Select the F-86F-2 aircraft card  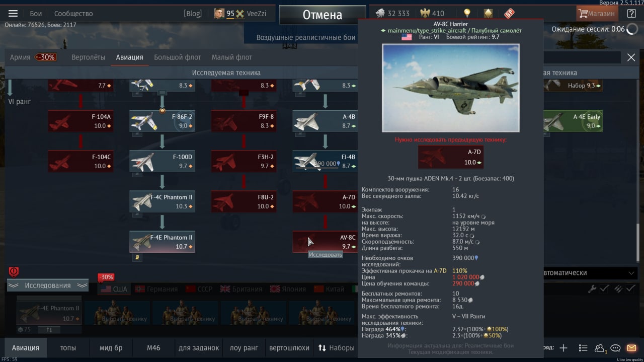(x=162, y=121)
